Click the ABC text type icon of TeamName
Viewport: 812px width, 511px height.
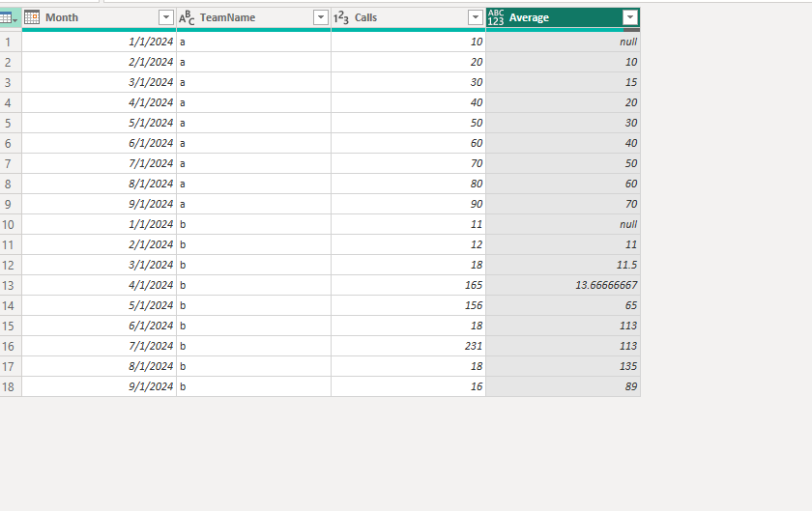coord(187,17)
